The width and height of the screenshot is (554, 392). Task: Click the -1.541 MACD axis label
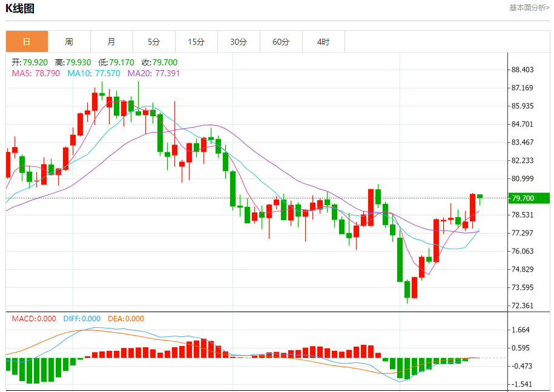coord(521,384)
